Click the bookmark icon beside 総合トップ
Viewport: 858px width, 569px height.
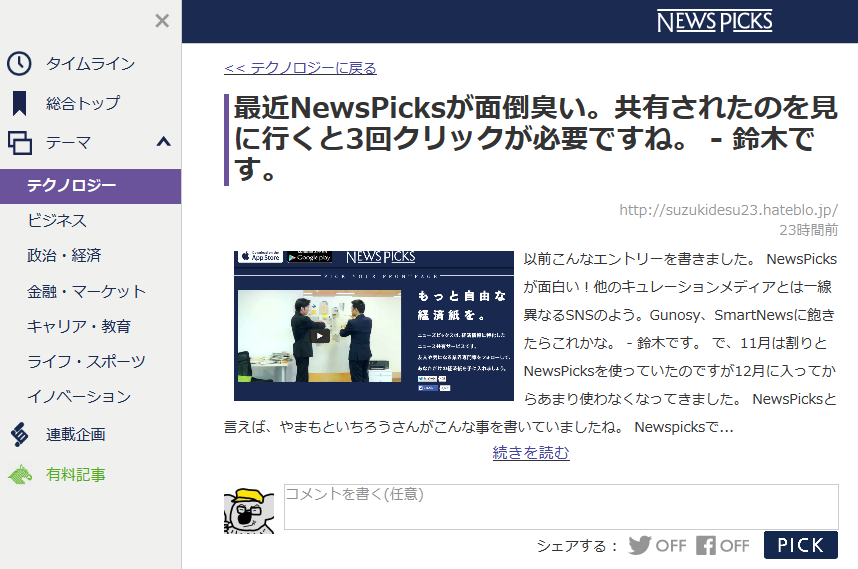tap(20, 103)
